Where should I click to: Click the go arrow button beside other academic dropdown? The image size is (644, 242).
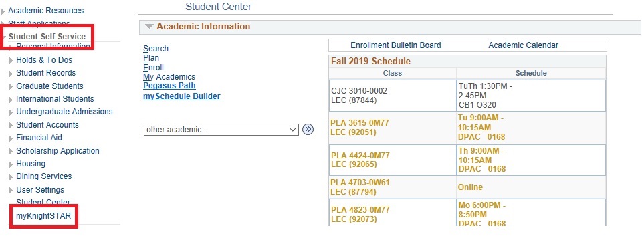(x=308, y=130)
